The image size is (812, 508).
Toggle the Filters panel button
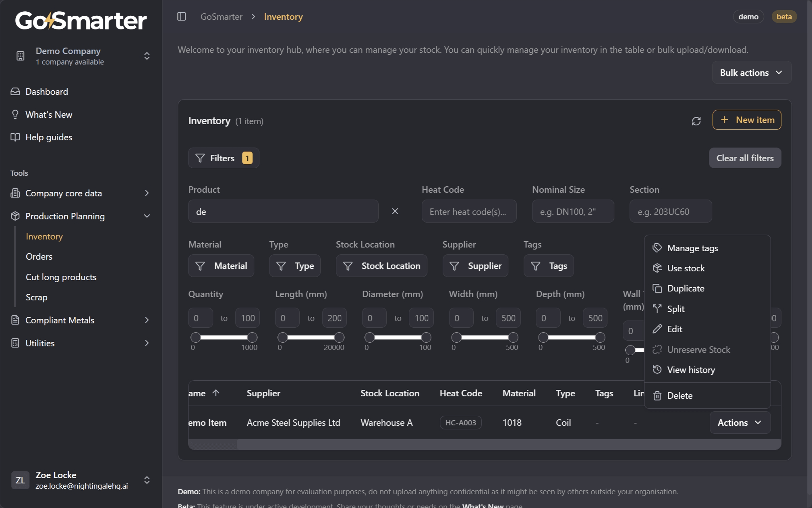click(224, 158)
